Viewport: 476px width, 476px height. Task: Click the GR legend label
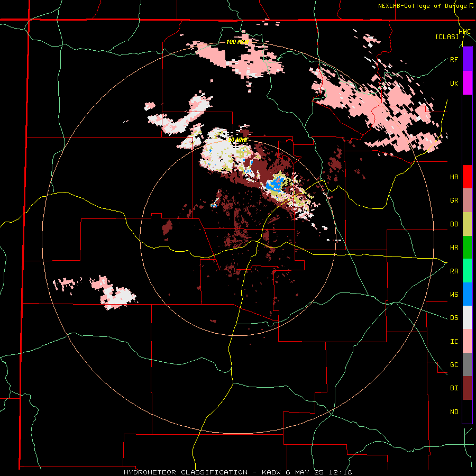pos(454,200)
